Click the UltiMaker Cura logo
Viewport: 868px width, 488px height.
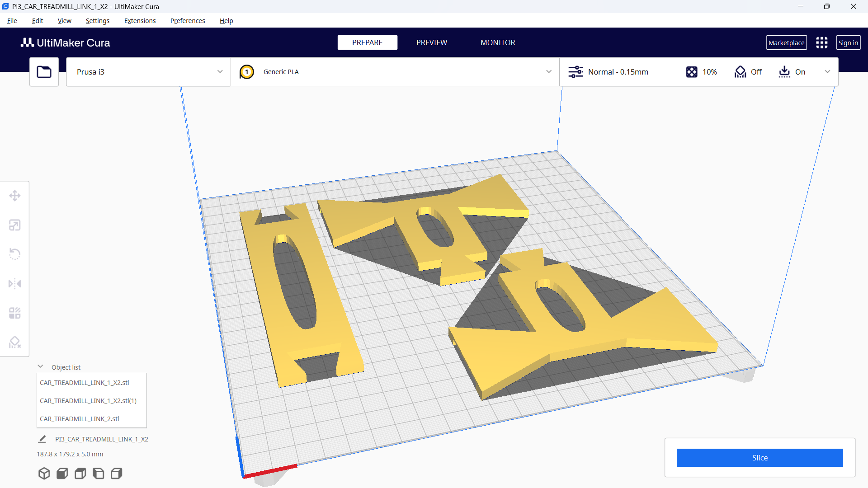pos(66,42)
